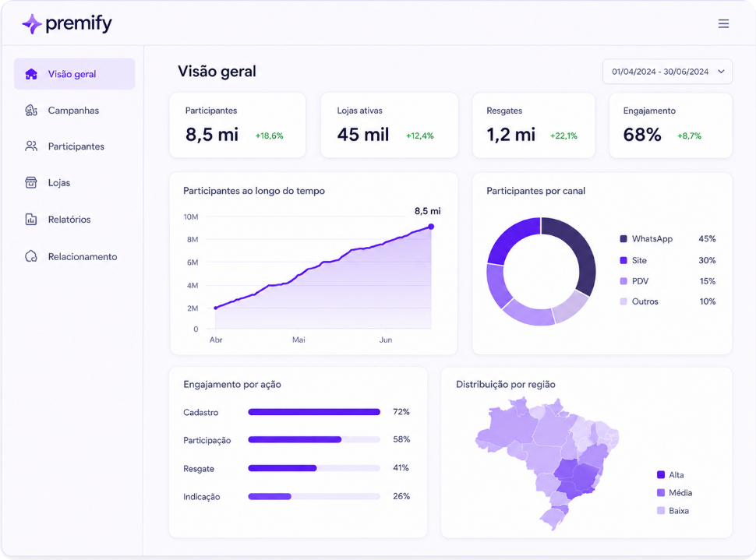756x560 pixels.
Task: Click the 58% Participação value
Action: (x=401, y=439)
